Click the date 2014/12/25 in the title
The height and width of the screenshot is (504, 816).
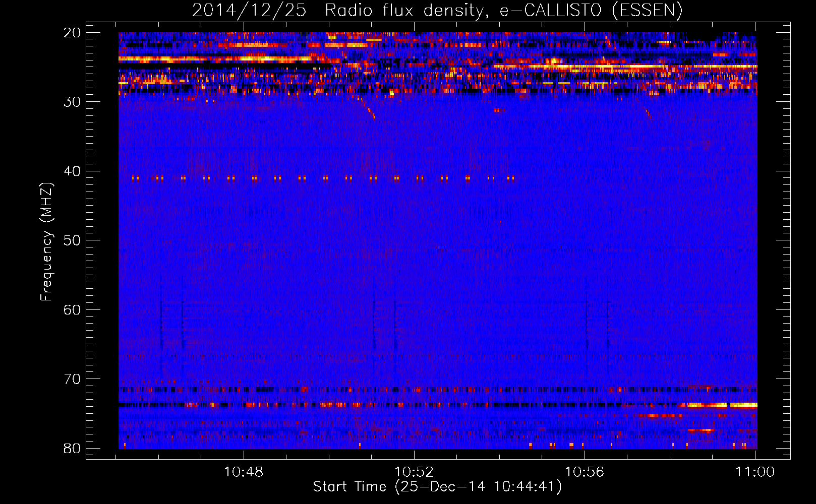pyautogui.click(x=249, y=10)
